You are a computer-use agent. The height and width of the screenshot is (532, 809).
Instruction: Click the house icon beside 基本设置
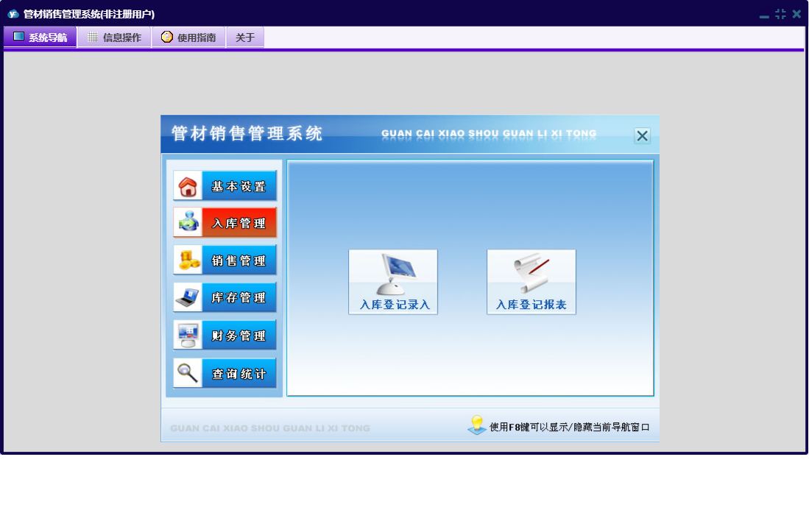pyautogui.click(x=188, y=186)
